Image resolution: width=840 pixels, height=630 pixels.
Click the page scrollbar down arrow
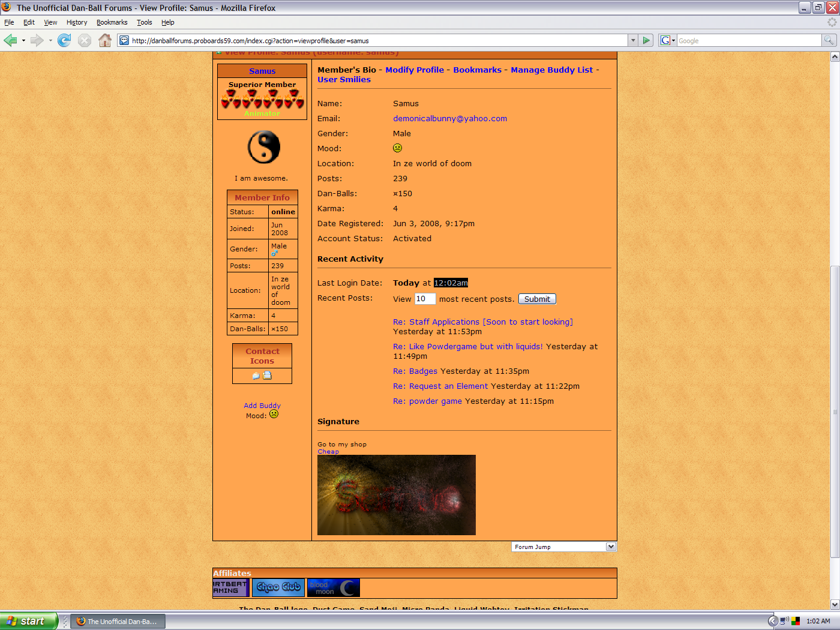pyautogui.click(x=835, y=605)
